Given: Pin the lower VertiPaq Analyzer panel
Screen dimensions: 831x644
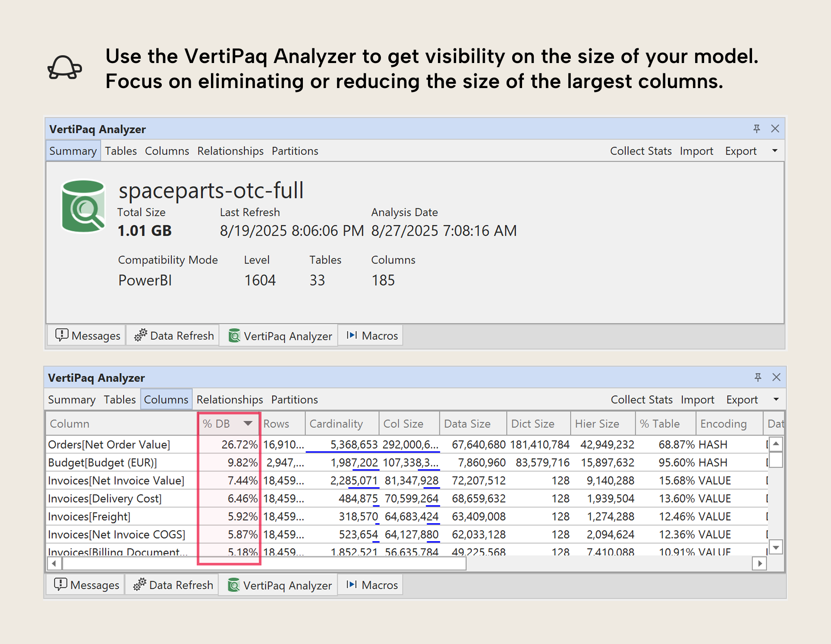Looking at the screenshot, I should pyautogui.click(x=758, y=377).
